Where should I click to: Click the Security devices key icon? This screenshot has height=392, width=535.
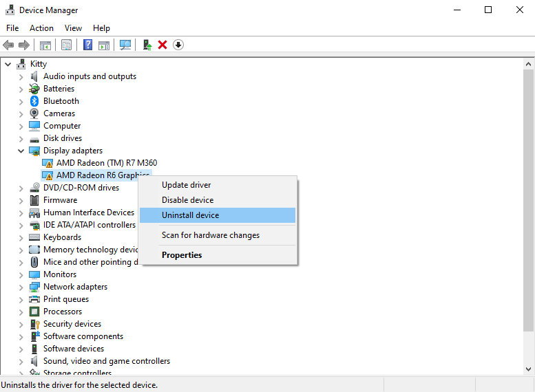pyautogui.click(x=35, y=324)
